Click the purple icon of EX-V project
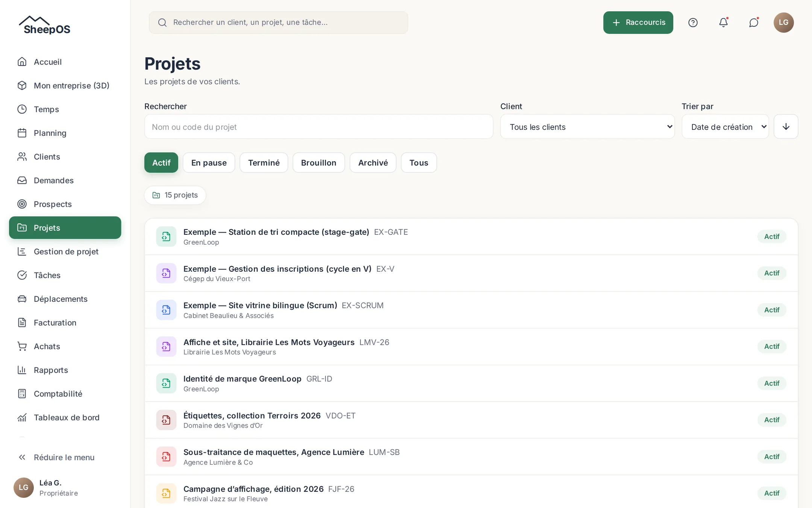 (x=166, y=273)
